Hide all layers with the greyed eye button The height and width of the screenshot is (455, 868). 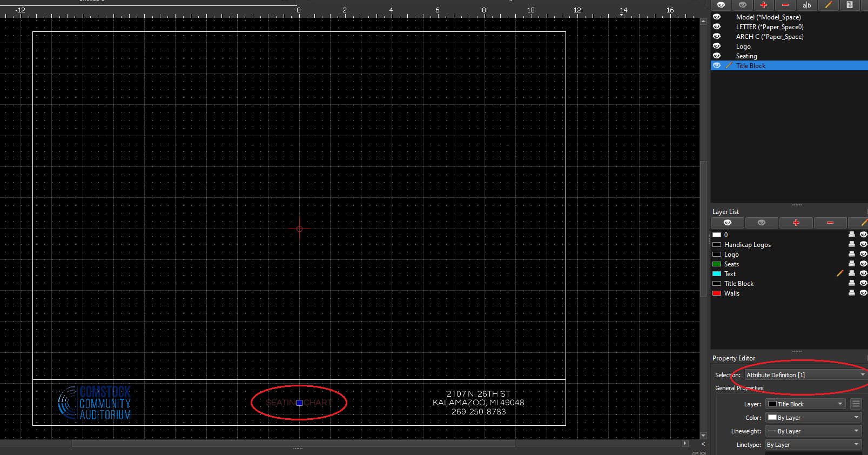(762, 223)
